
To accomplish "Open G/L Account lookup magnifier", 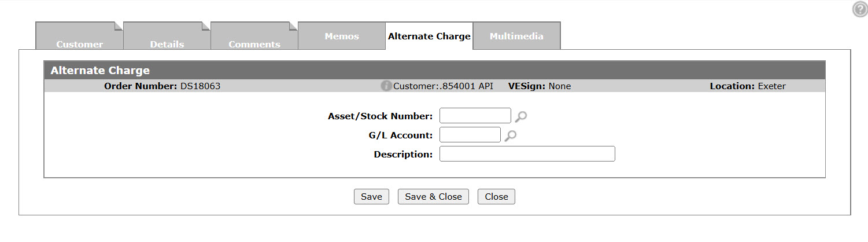I will 511,135.
